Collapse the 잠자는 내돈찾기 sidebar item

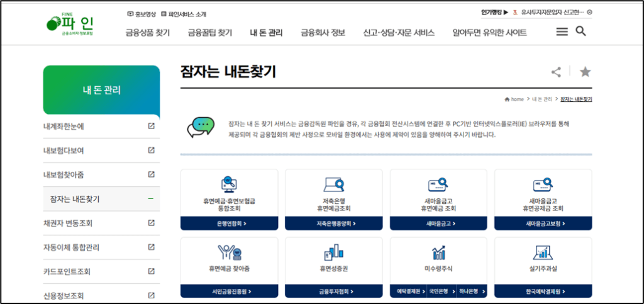[151, 199]
